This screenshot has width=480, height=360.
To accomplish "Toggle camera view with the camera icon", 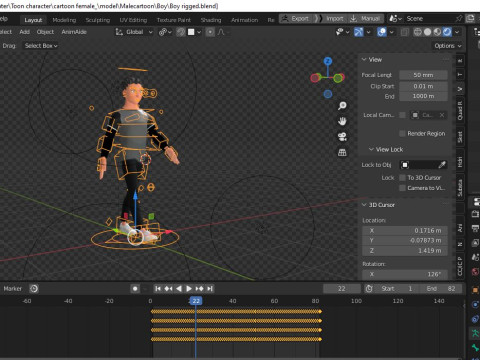I will [342, 137].
